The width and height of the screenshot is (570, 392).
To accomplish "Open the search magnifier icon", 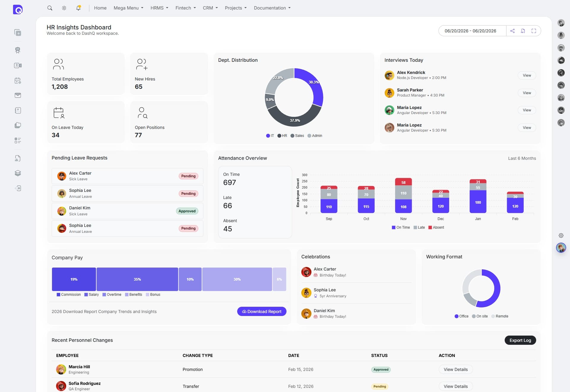I will pos(50,8).
